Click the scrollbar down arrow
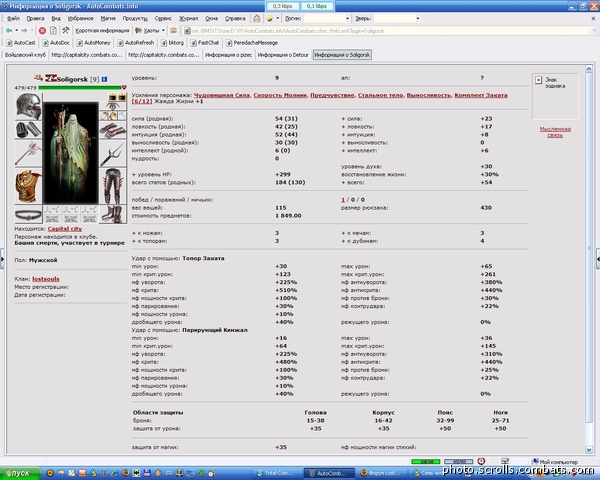The image size is (600, 480). tap(589, 449)
